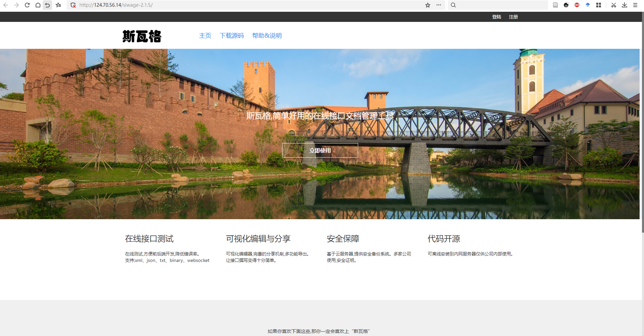Click the insecure site shield icon
Image resolution: width=644 pixels, height=336 pixels.
[73, 5]
